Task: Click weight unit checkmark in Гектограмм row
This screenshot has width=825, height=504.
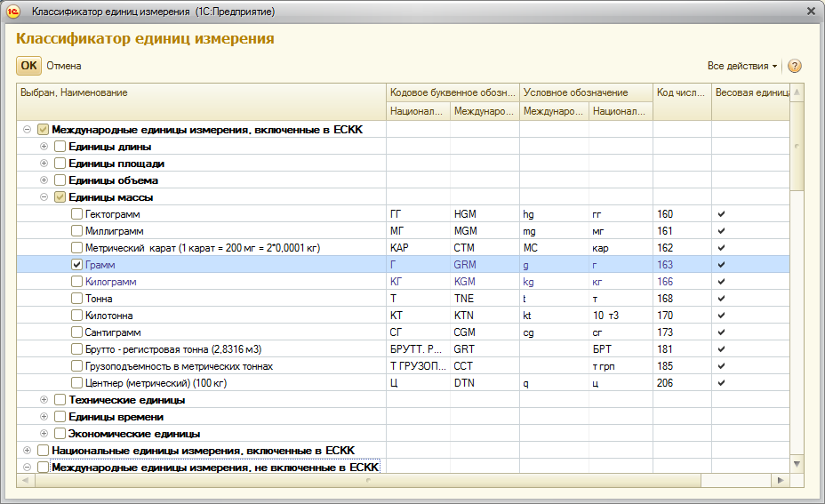Action: 722,214
